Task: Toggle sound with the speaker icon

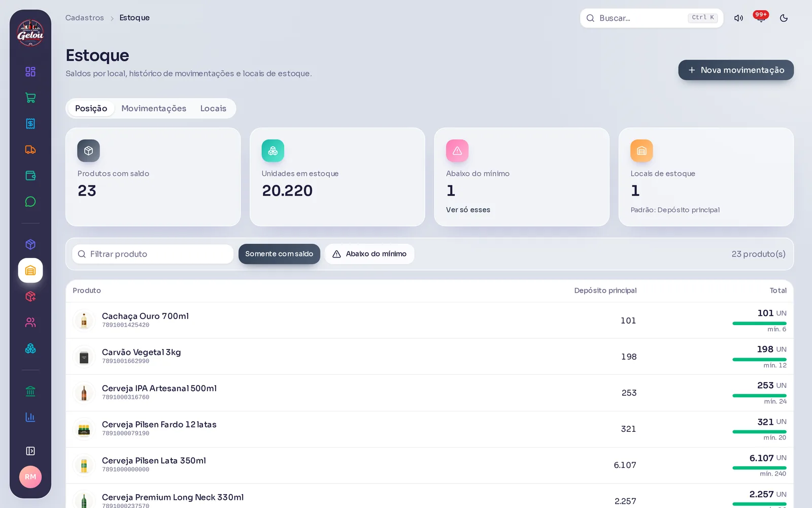Action: tap(738, 18)
